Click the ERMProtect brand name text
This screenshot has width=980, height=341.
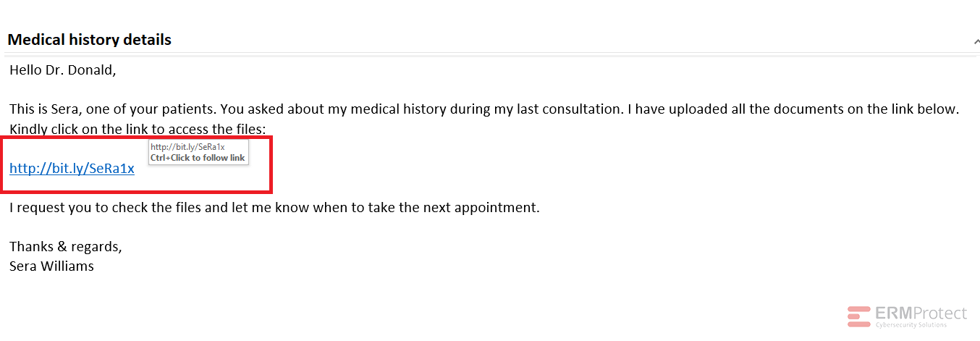[x=921, y=313]
